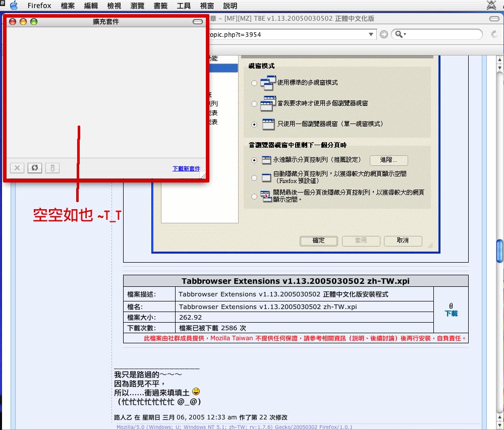The width and height of the screenshot is (504, 430).
Task: Click the smiley emoticon after 填填土
Action: point(196,392)
